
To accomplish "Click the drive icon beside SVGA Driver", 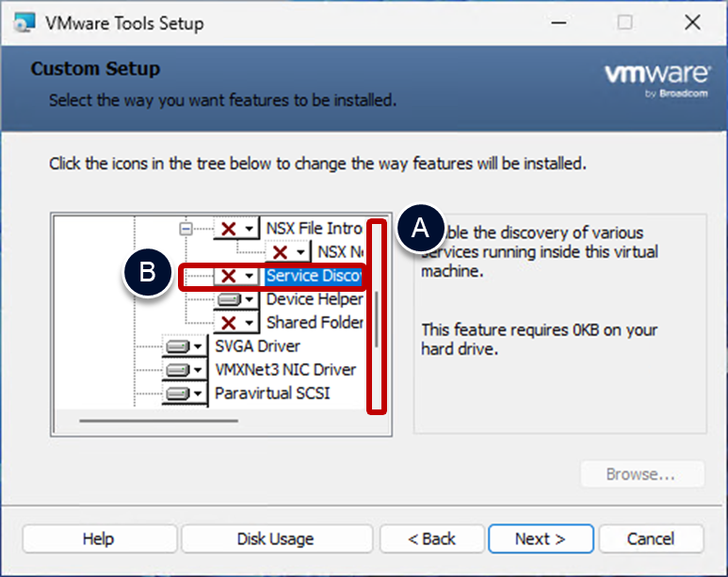I will (x=176, y=347).
